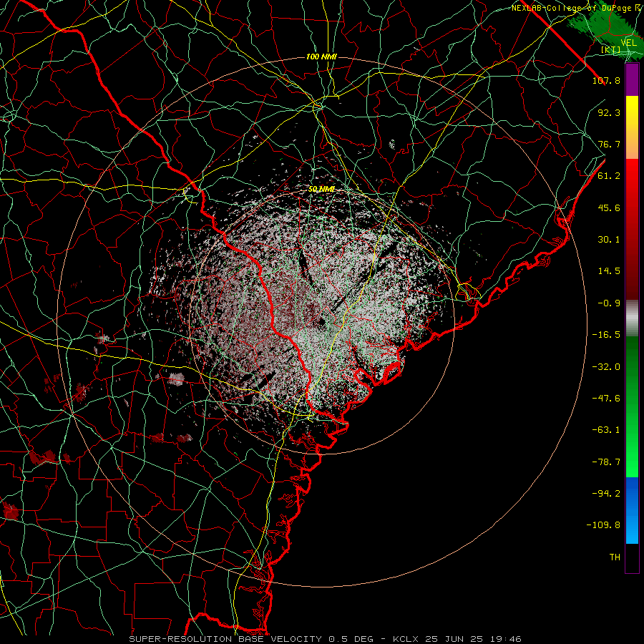Image resolution: width=644 pixels, height=644 pixels.
Task: Click the [KT] units label
Action: click(x=611, y=49)
